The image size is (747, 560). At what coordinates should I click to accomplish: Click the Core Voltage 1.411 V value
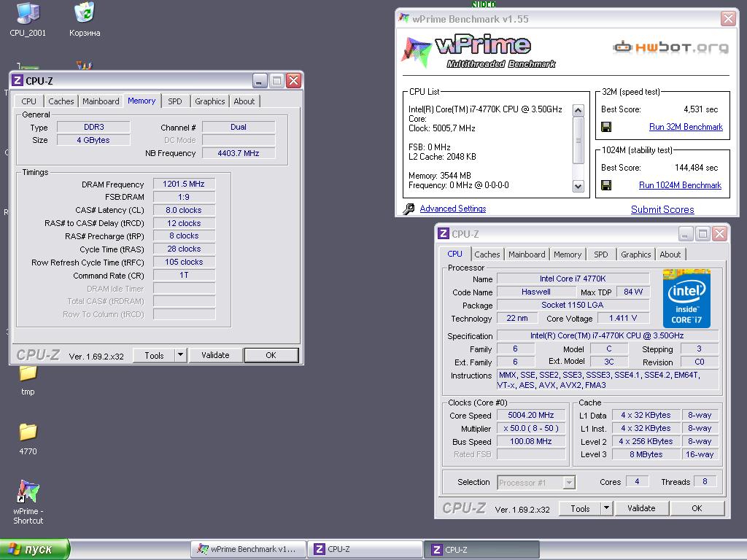tap(623, 318)
